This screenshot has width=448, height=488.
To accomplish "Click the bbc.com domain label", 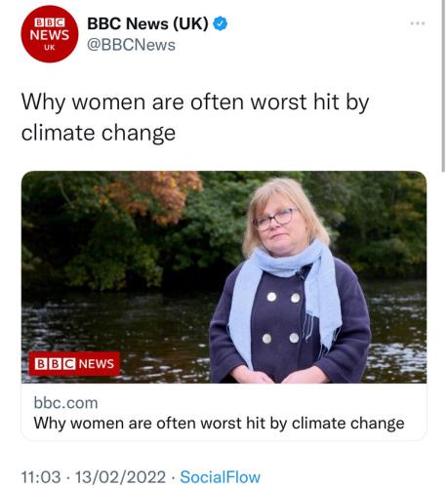I will [x=65, y=403].
